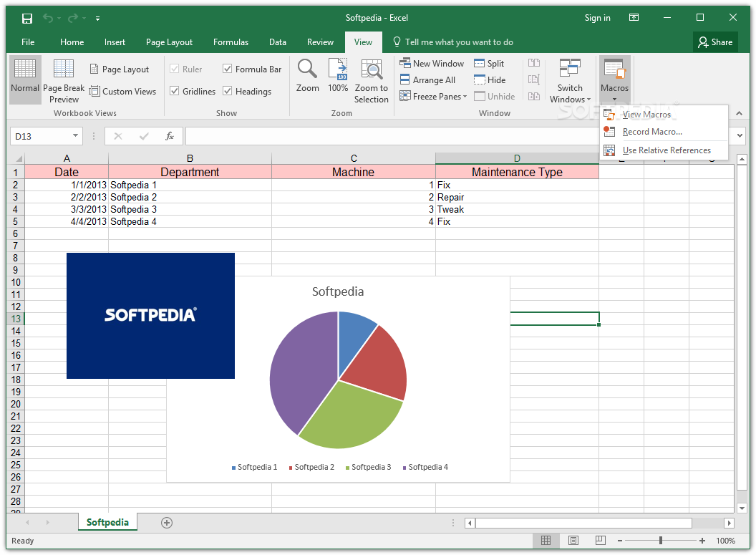Collapse the Macros dropdown button
The image size is (756, 555).
click(x=614, y=80)
